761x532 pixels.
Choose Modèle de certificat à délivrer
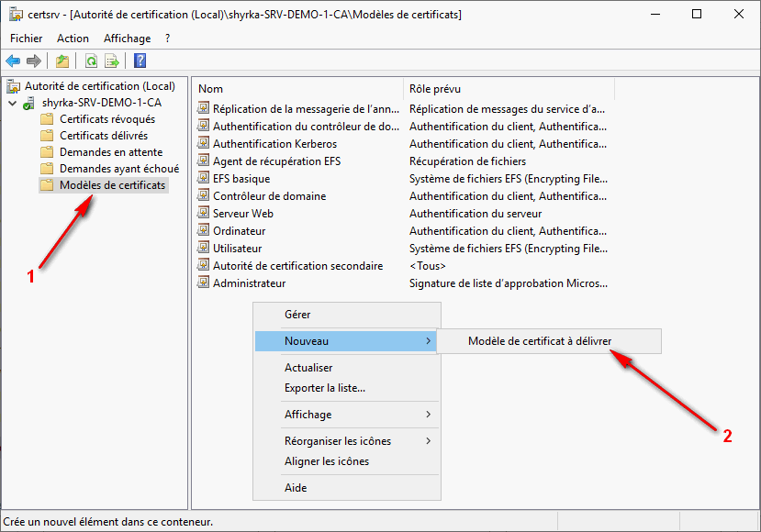click(x=539, y=341)
